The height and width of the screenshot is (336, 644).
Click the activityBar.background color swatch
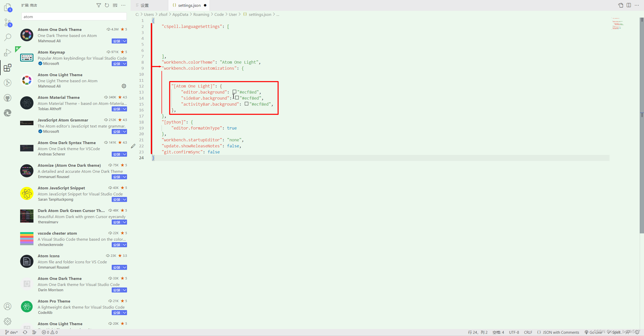pos(247,104)
